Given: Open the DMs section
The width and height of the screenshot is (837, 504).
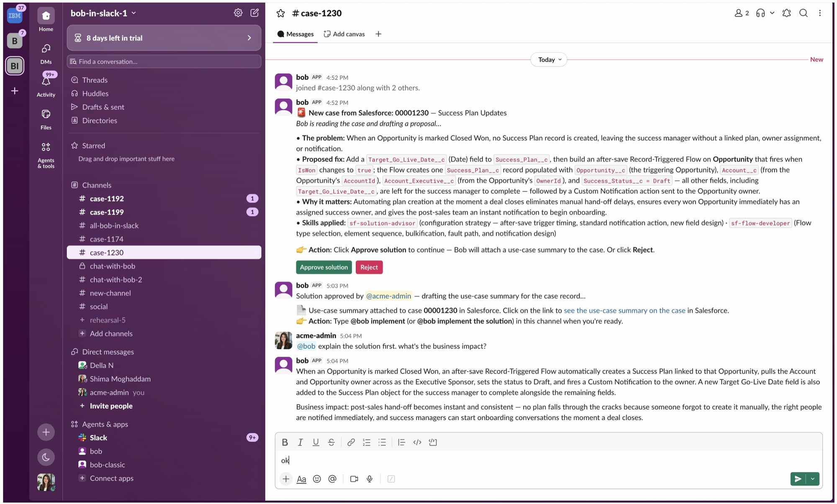Looking at the screenshot, I should (x=46, y=54).
